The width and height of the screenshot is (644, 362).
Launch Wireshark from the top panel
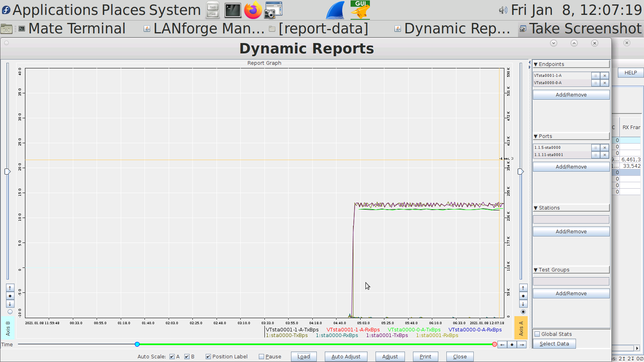pos(335,10)
